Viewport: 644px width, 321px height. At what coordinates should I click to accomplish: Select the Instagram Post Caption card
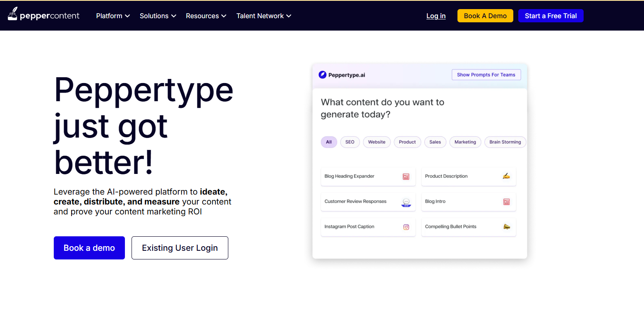(368, 227)
